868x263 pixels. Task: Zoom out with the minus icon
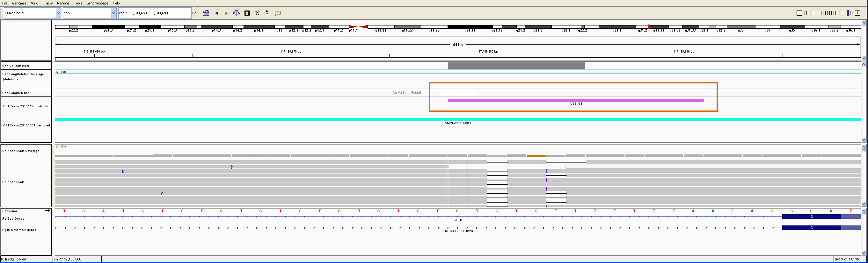tap(799, 13)
